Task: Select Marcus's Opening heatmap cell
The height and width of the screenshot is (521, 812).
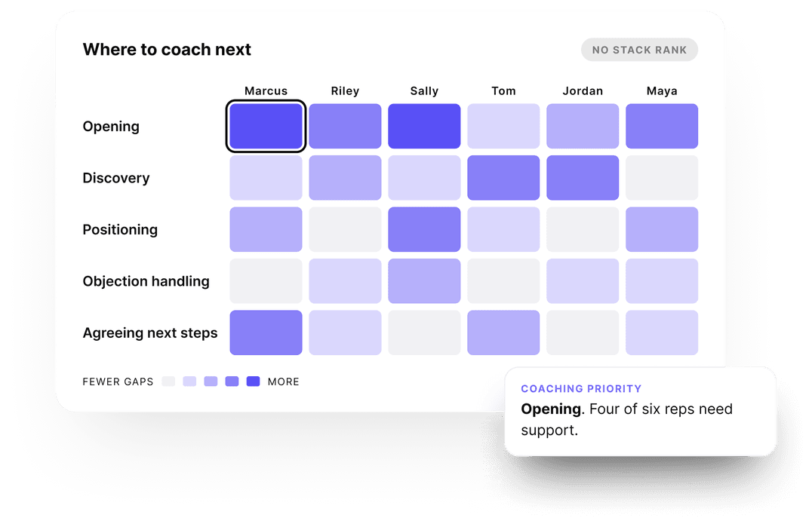Action: pyautogui.click(x=266, y=126)
